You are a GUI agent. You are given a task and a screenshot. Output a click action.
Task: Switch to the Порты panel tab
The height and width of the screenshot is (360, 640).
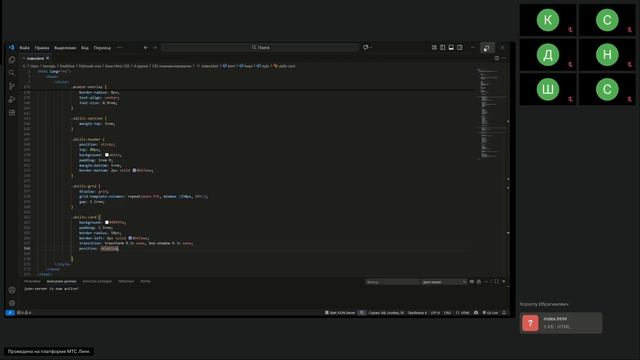[x=145, y=281]
